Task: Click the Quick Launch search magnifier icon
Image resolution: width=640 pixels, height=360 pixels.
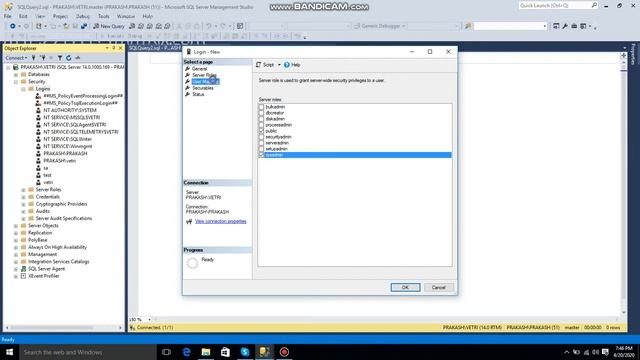Action: coord(594,5)
